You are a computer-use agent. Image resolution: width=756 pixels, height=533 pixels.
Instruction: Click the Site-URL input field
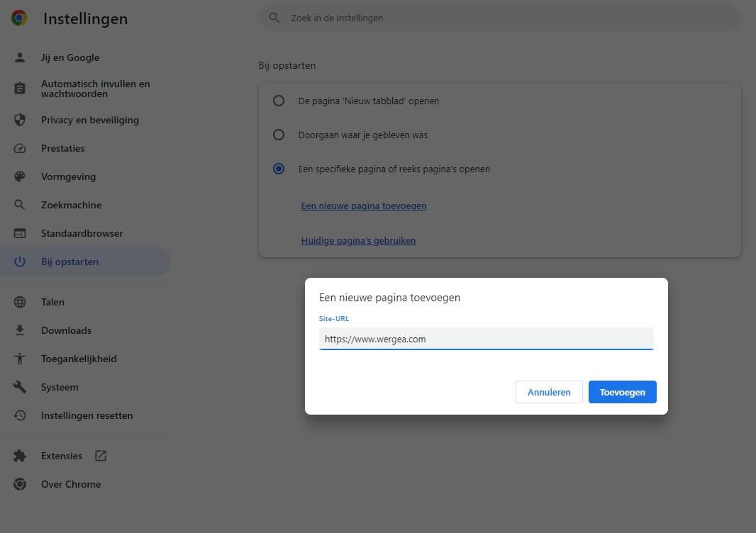(486, 340)
